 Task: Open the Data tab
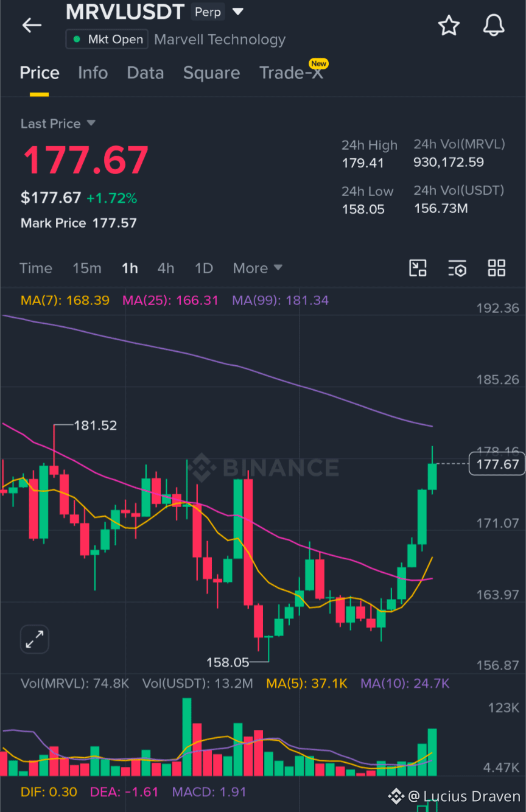(145, 73)
